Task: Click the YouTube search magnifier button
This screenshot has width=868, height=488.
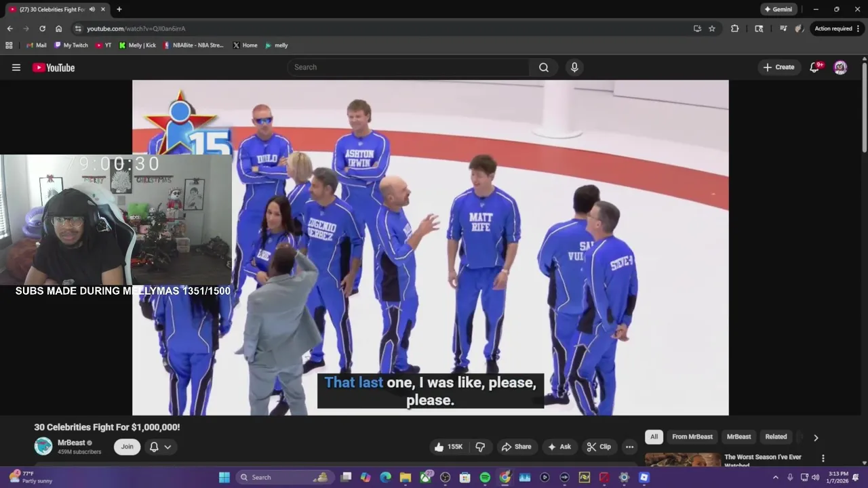Action: [544, 67]
